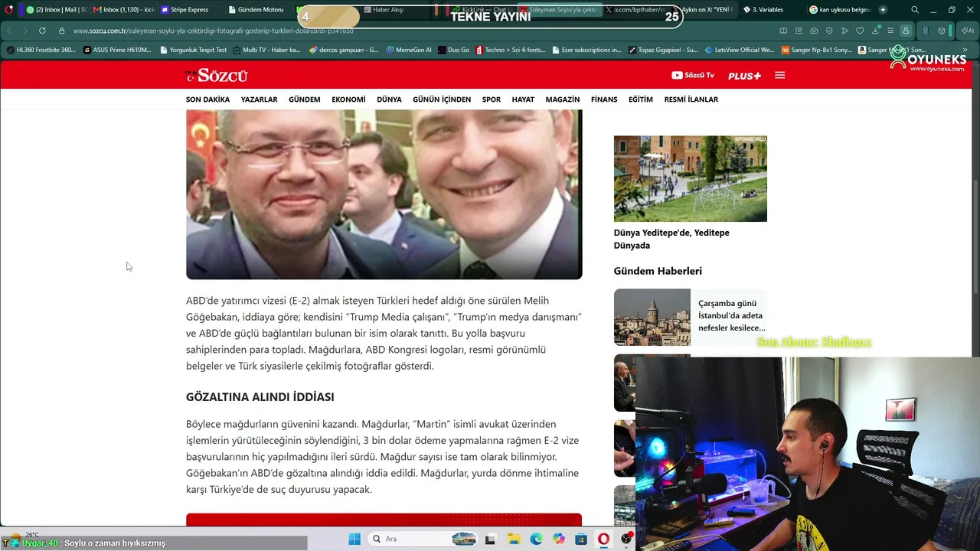
Task: Click the send (paper plane) icon in the address bar
Action: 844,31
